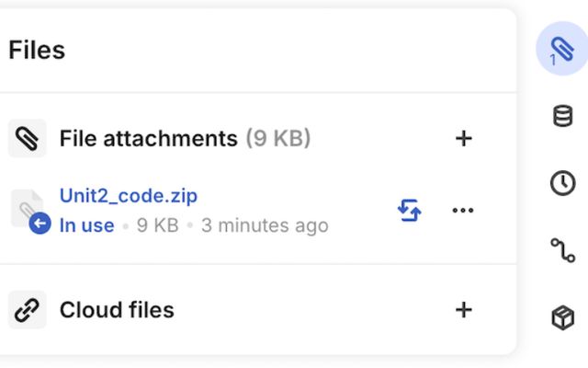
Task: Open the more options menu for Unit2_code.zip
Action: 463,211
